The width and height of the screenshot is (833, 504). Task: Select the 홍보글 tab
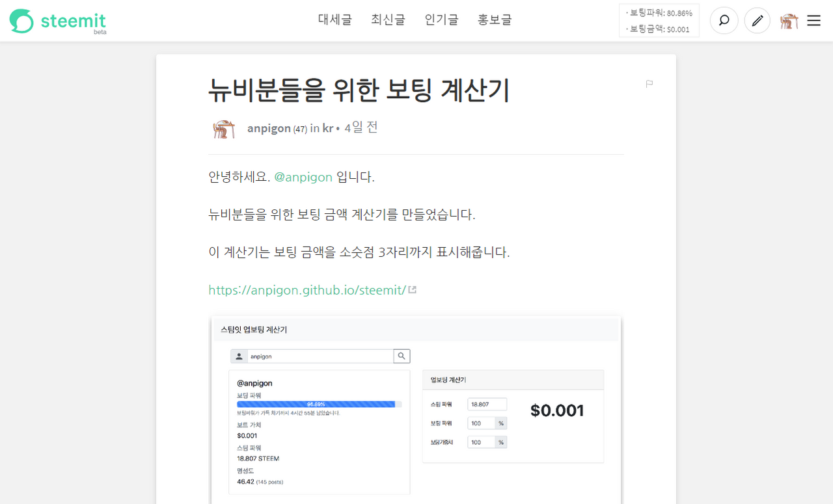495,20
